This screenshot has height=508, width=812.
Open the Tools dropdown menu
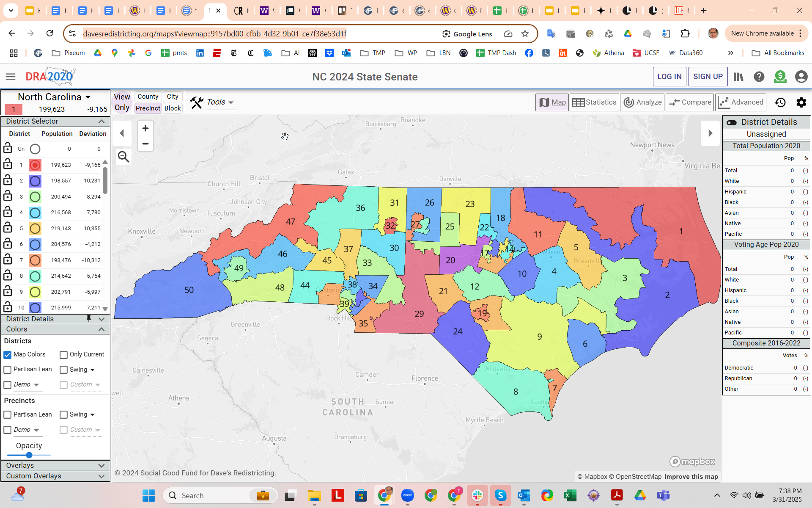(x=219, y=102)
